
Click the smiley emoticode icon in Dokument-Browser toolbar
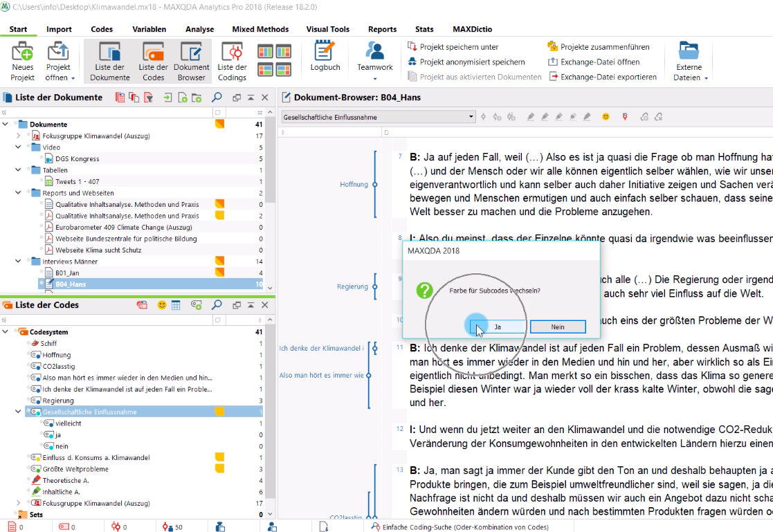coord(606,117)
